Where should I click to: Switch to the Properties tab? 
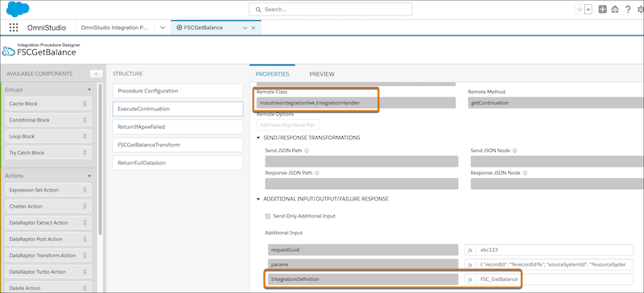point(272,74)
